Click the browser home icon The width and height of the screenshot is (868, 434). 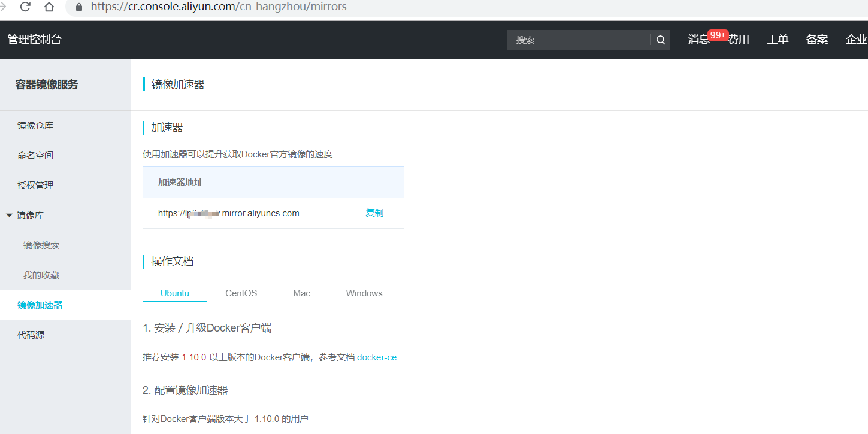click(x=49, y=7)
